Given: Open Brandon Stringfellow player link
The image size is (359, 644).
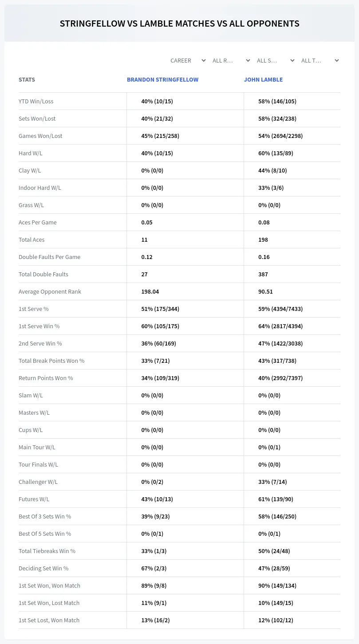Looking at the screenshot, I should pyautogui.click(x=162, y=80).
